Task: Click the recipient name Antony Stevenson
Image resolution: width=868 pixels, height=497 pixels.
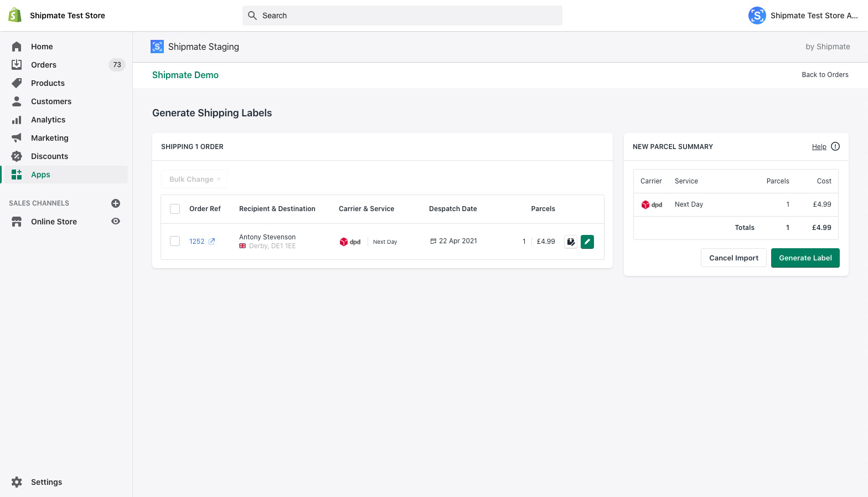Action: [267, 237]
